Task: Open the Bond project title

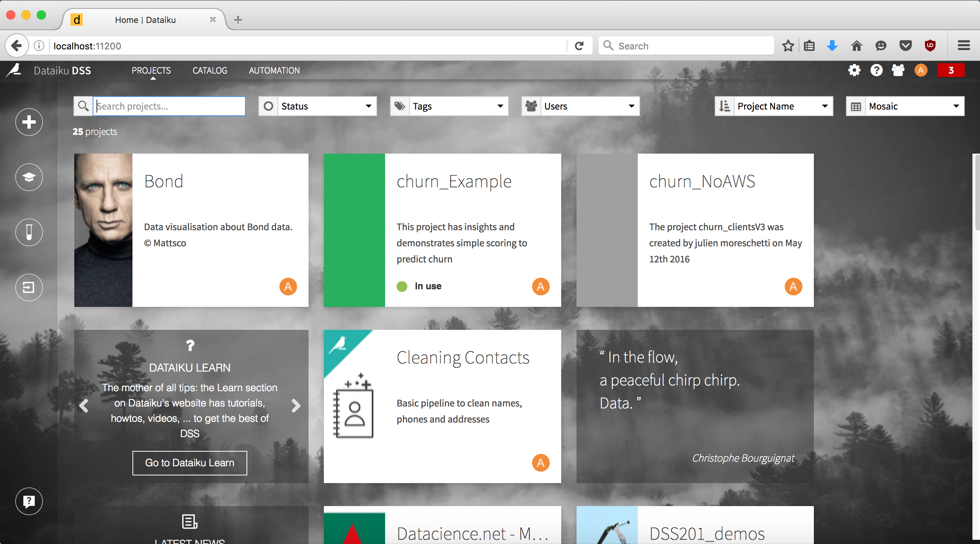Action: pyautogui.click(x=163, y=181)
